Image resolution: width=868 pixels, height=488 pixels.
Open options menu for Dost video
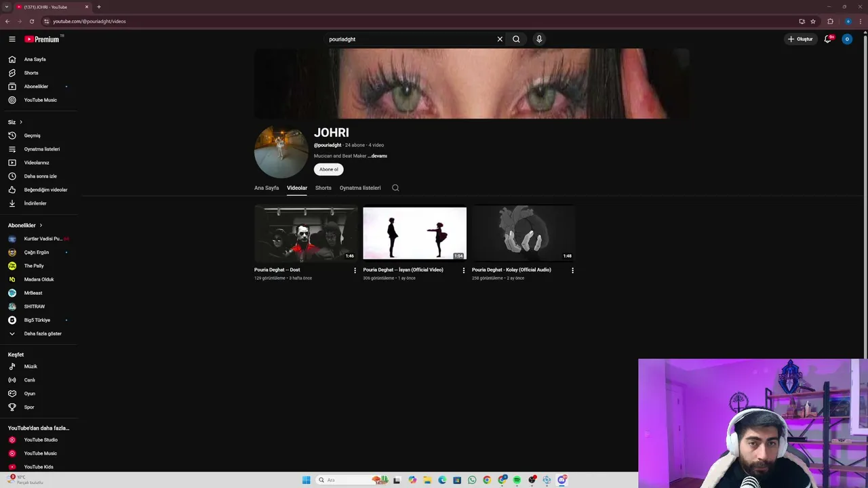tap(355, 270)
